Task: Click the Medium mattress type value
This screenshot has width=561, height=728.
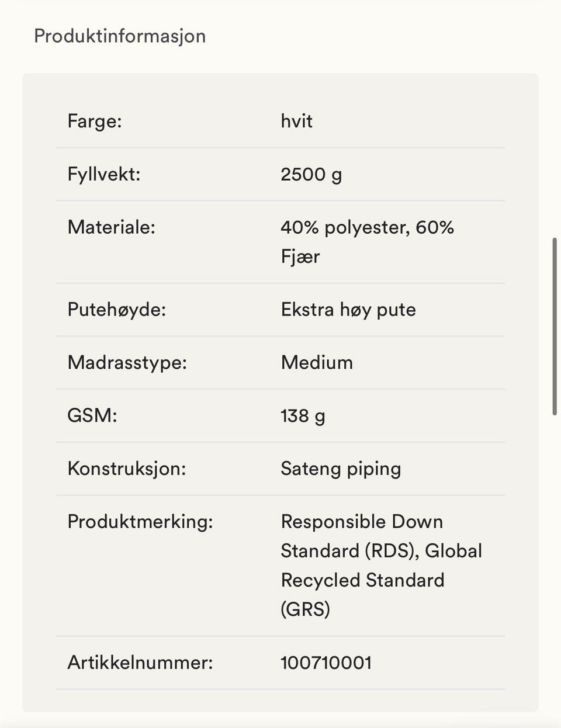Action: (x=317, y=362)
